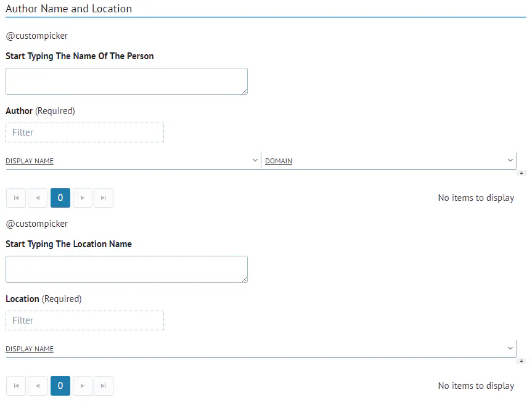532x408 pixels.
Task: Open the Domain column dropdown chevron
Action: coord(510,160)
